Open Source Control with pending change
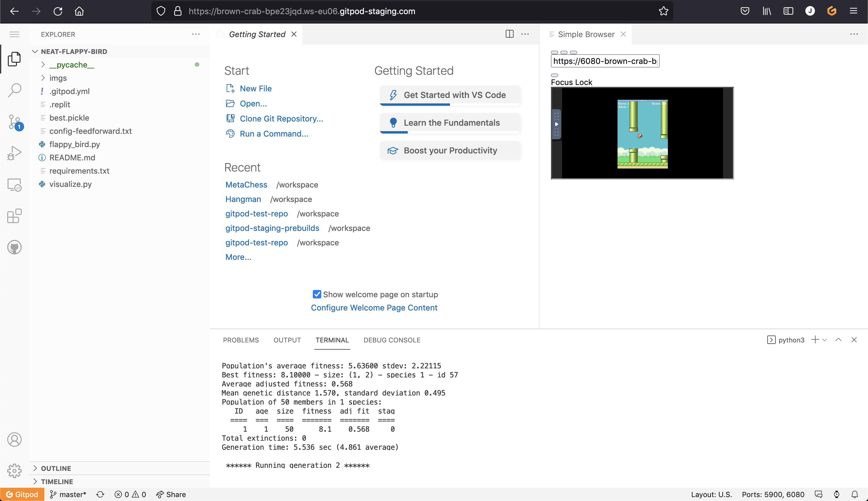This screenshot has width=868, height=501. (x=14, y=122)
